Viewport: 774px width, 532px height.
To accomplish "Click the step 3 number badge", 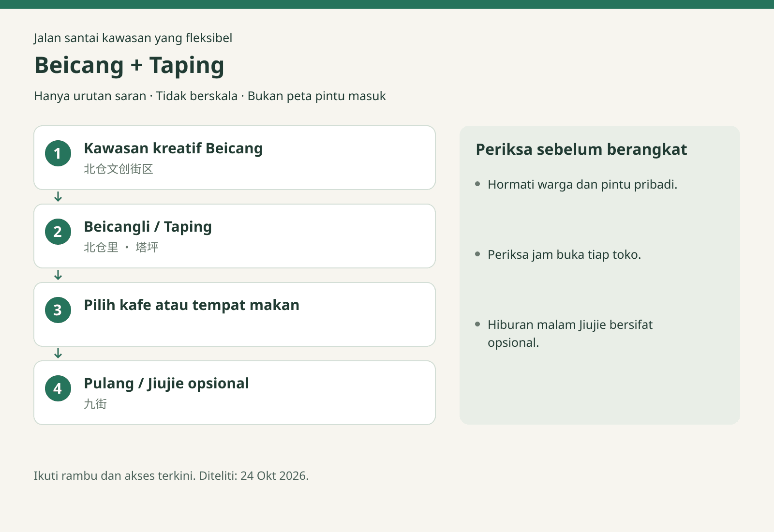I will tap(58, 310).
